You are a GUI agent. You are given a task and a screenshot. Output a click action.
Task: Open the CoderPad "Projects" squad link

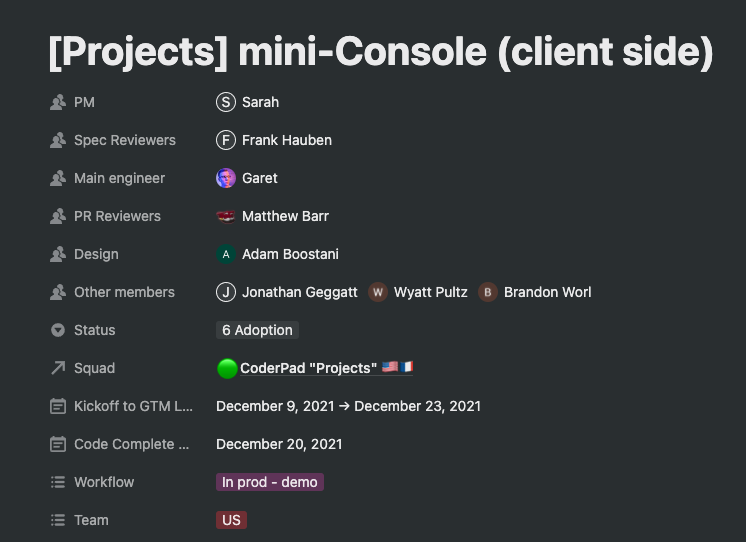click(x=308, y=368)
